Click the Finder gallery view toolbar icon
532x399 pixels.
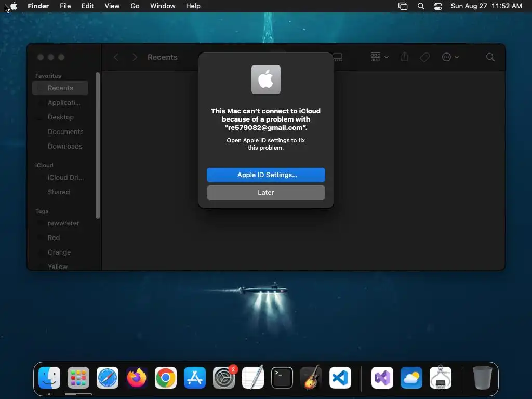[338, 57]
